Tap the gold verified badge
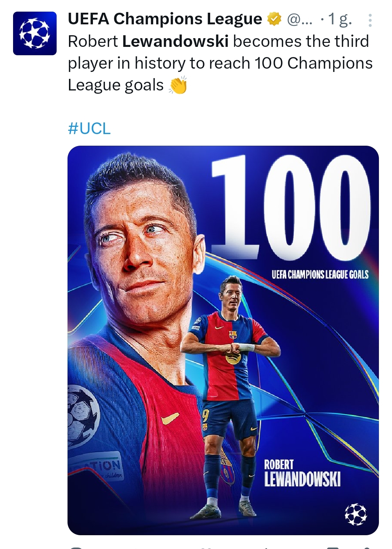Screen dimensions: 392x549 [274, 19]
